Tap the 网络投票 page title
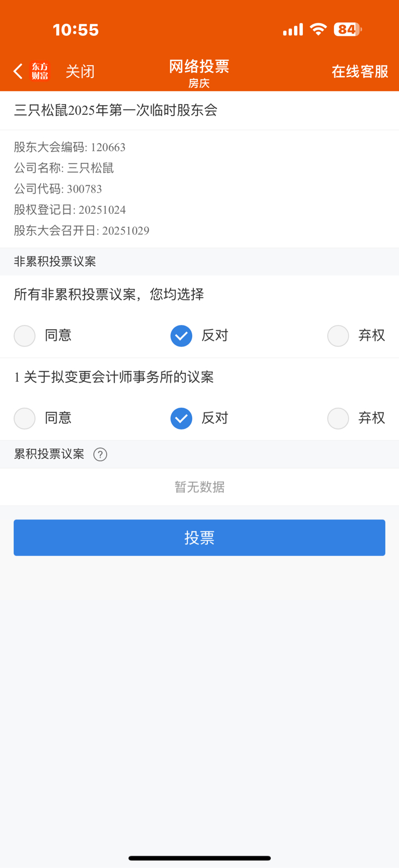This screenshot has width=399, height=868. (199, 67)
